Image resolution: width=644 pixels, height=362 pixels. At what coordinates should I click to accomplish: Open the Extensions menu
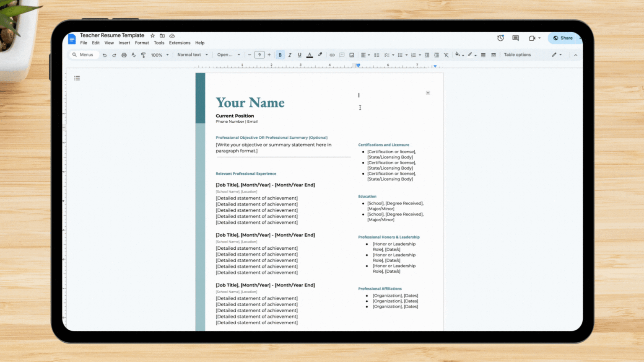pyautogui.click(x=179, y=43)
